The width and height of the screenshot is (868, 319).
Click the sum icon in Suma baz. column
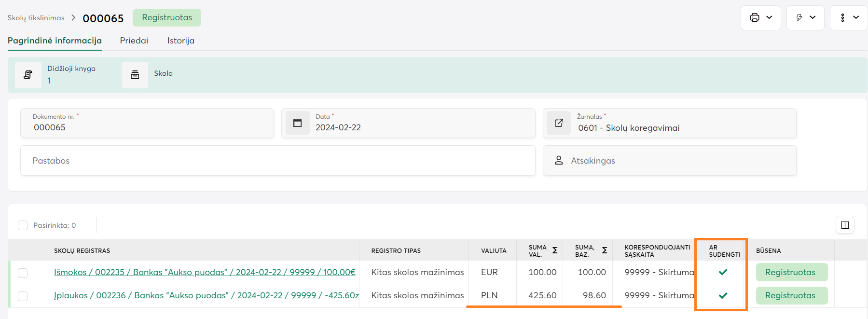click(x=604, y=250)
